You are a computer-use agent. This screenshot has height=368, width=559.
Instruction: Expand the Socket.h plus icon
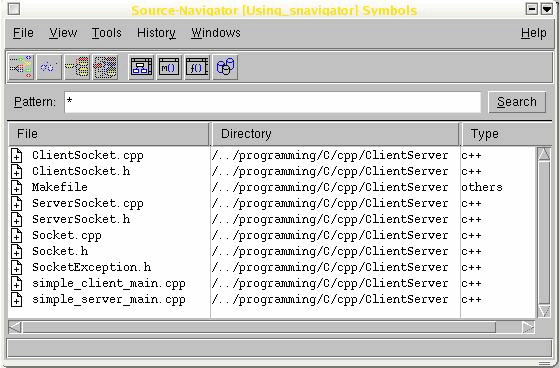(x=16, y=252)
